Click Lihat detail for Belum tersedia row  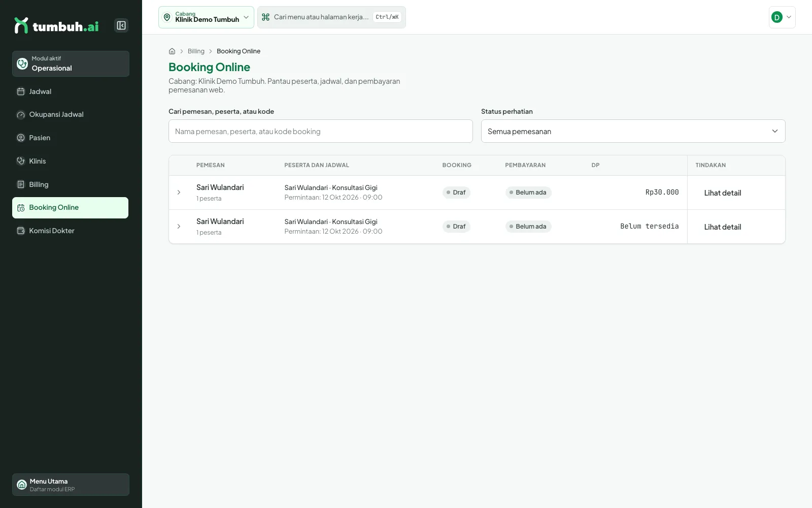pos(722,227)
